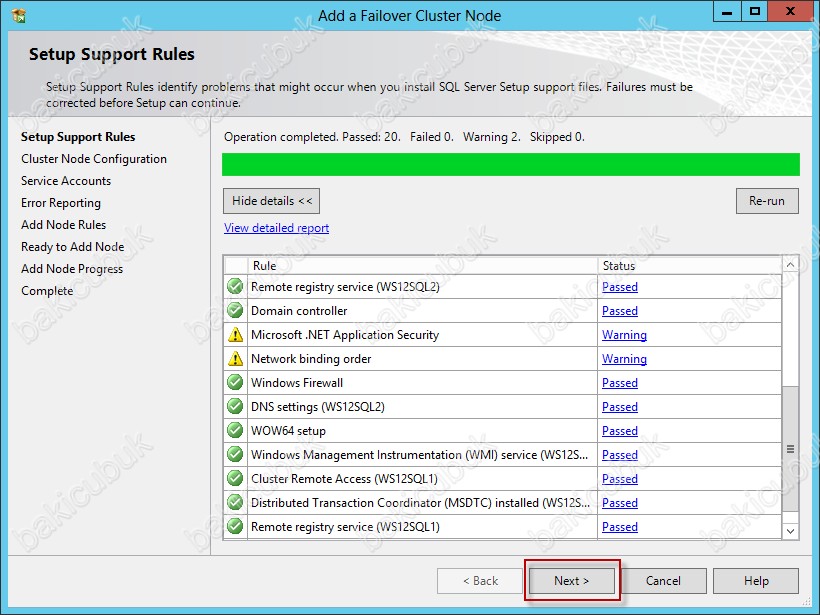820x615 pixels.
Task: Open the View detailed report link
Action: point(276,228)
